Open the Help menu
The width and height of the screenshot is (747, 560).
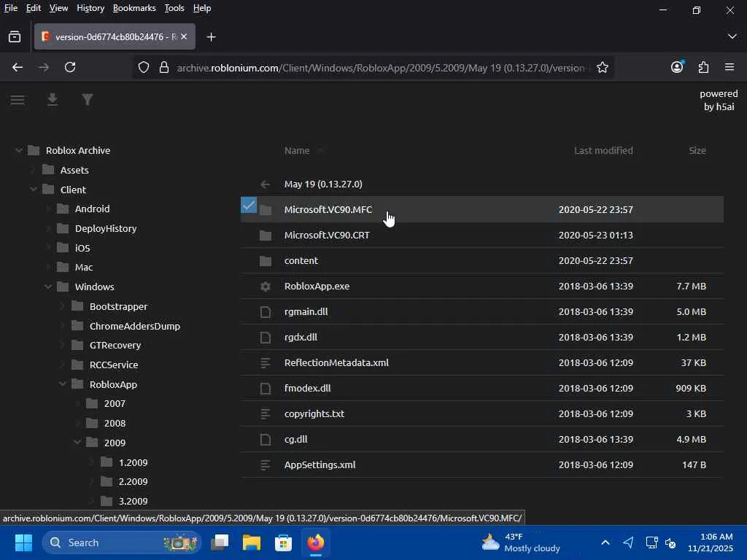[202, 8]
